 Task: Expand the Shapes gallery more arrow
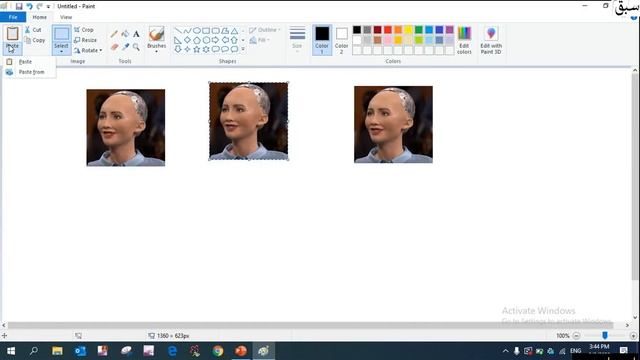243,49
